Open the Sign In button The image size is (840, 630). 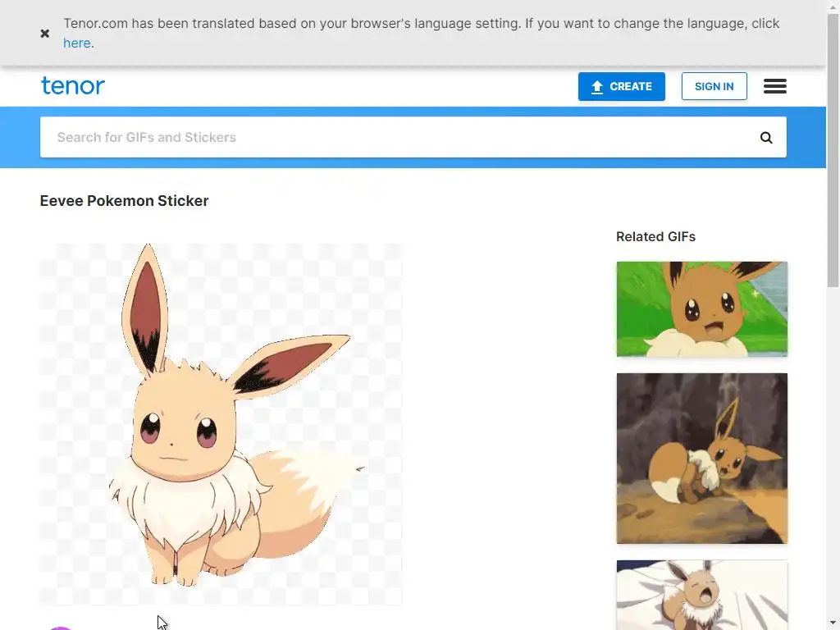(x=714, y=86)
